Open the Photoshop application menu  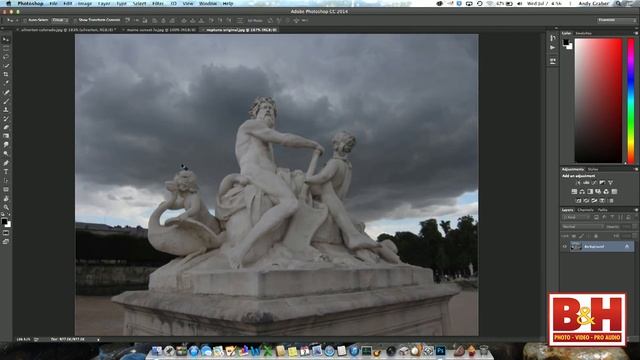(x=30, y=3)
